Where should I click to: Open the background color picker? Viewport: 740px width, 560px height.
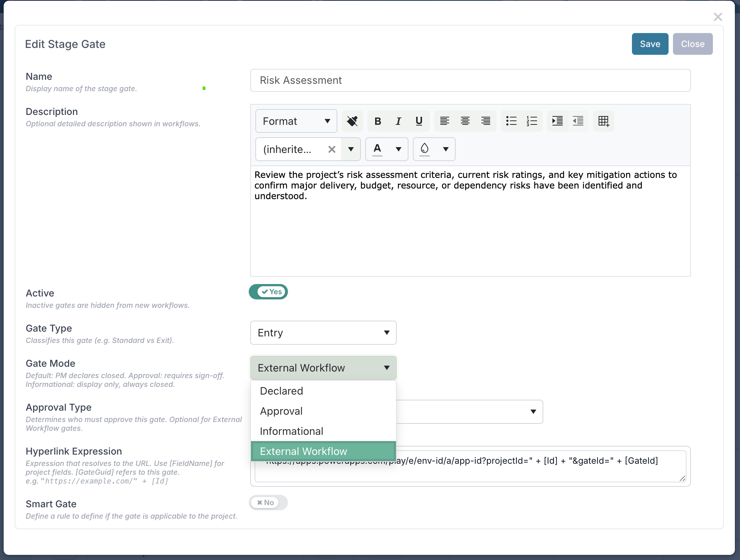(434, 149)
